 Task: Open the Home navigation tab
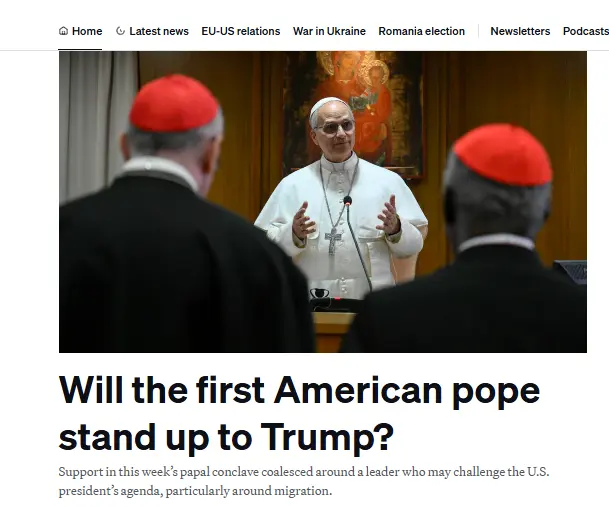pos(80,31)
